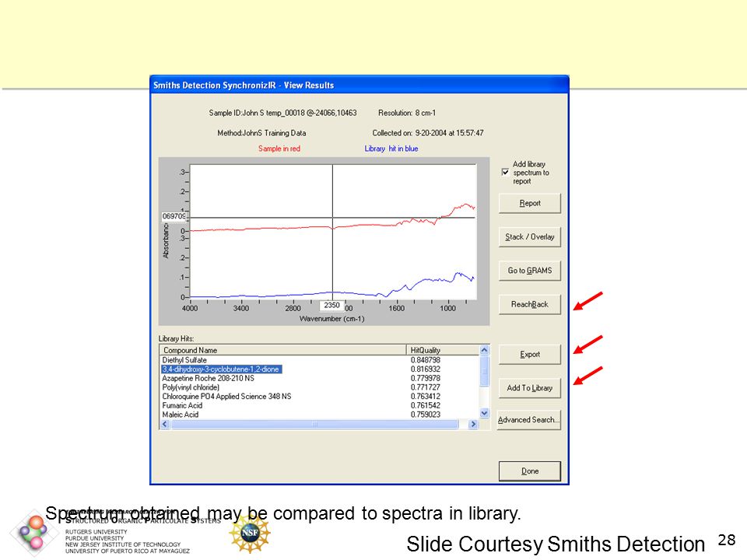Click horizontal scrollbar right arrow

coord(473,424)
